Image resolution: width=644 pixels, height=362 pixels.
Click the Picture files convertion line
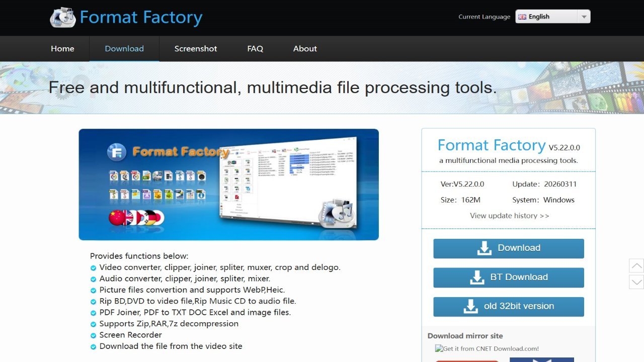coord(192,290)
